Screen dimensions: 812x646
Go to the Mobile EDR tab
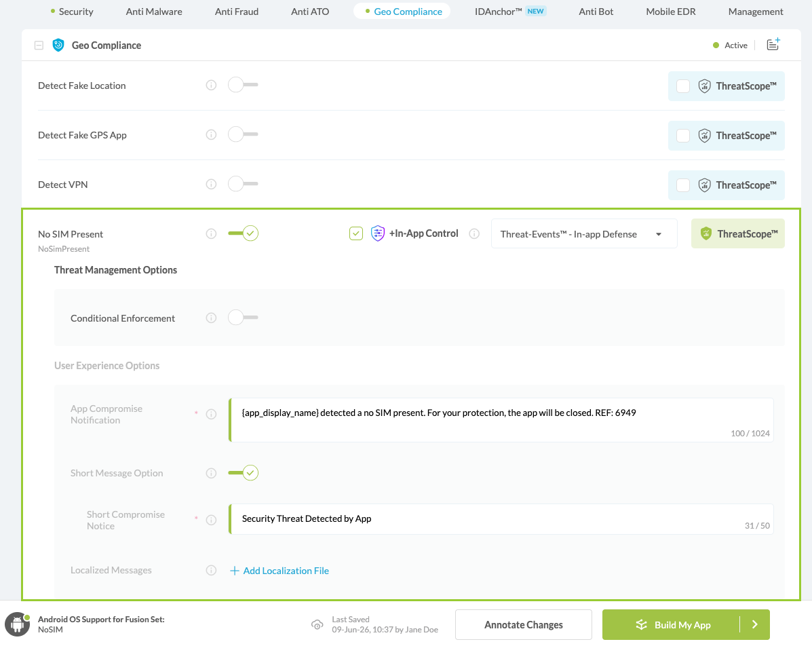point(671,12)
